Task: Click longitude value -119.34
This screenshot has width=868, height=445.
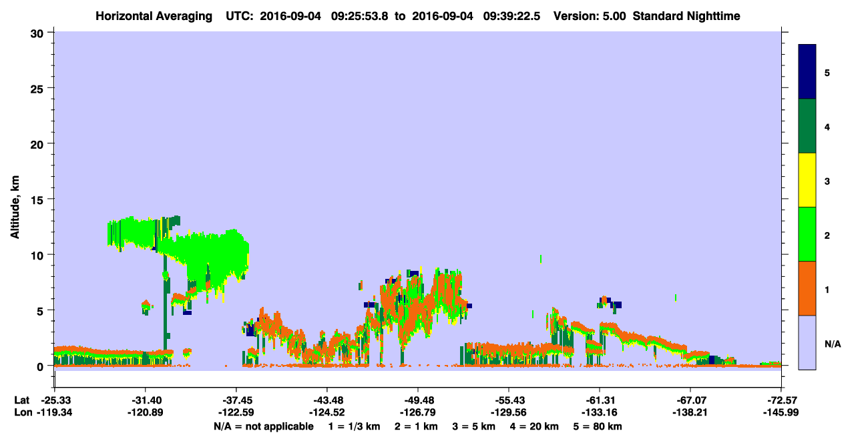Action: (x=54, y=413)
